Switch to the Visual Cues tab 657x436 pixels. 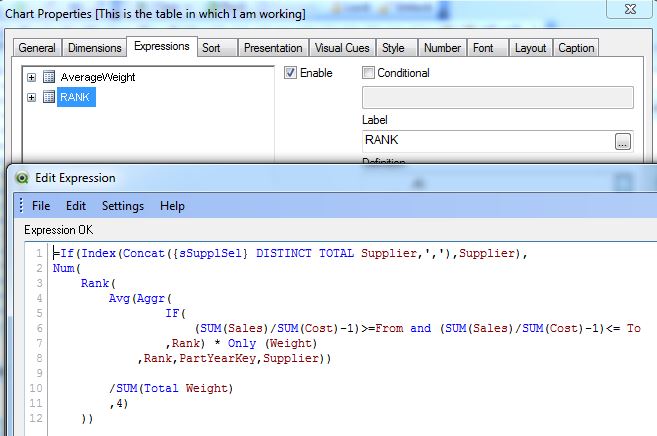click(342, 48)
